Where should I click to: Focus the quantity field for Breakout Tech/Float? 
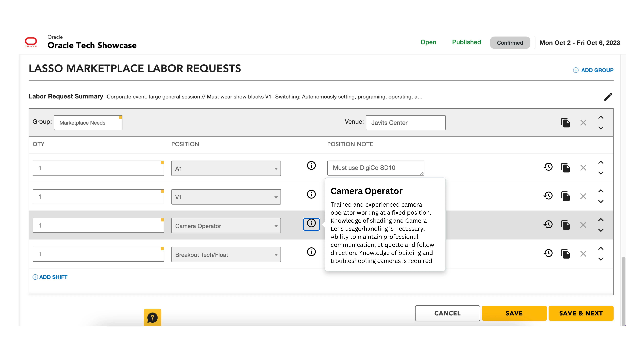pyautogui.click(x=98, y=254)
